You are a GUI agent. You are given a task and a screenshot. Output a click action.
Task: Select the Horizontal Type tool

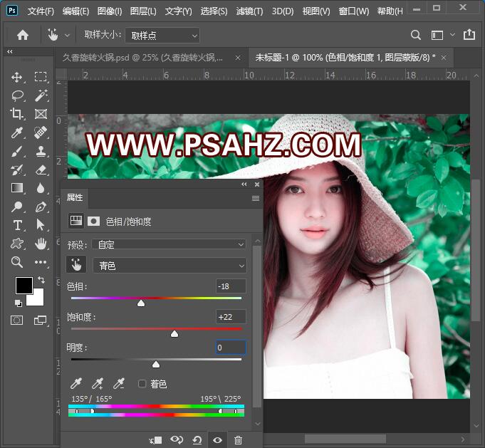[17, 225]
